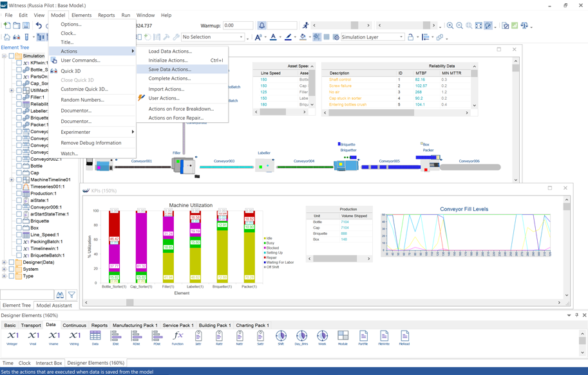The image size is (588, 375).
Task: Expand the System tree node
Action: 4,269
